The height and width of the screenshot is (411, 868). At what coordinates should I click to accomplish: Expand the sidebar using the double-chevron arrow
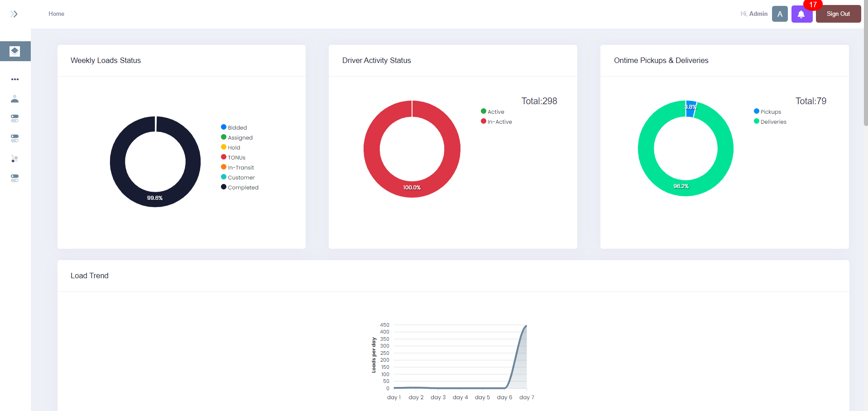pyautogui.click(x=14, y=14)
